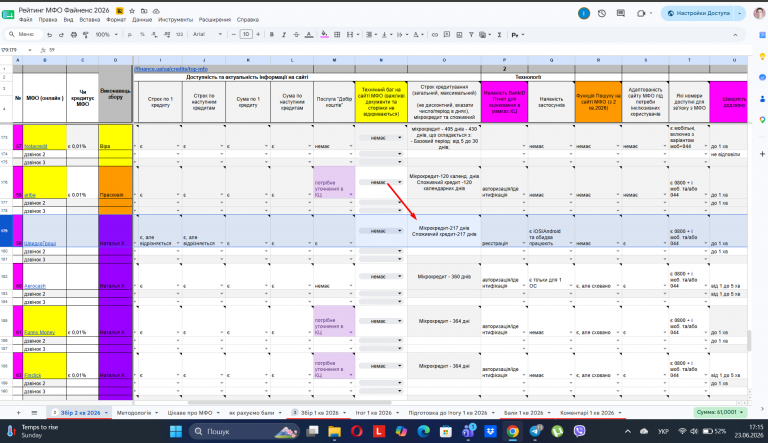Toggle strikethrough formatting
Viewport: 768px width, 443px height.
coord(296,35)
